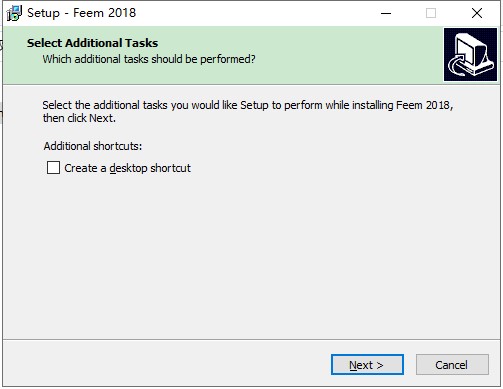The width and height of the screenshot is (503, 389).
Task: Click the 'Additional shortcuts:' group label
Action: click(93, 146)
